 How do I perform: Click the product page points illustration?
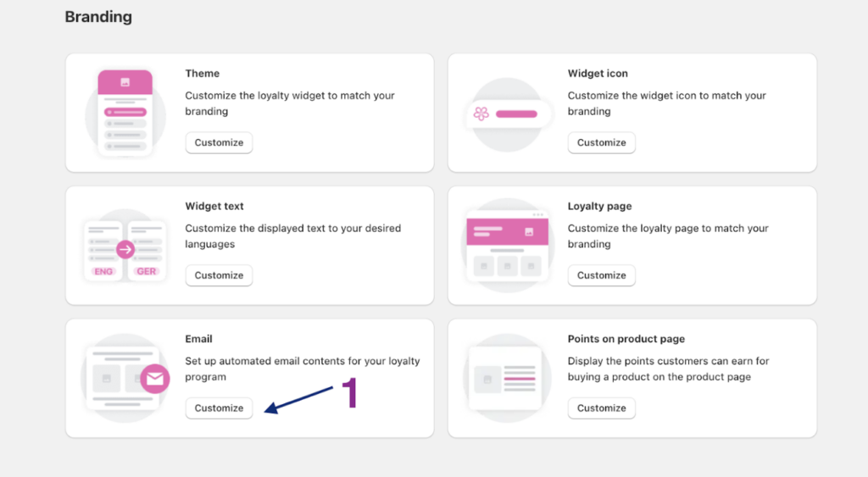507,379
